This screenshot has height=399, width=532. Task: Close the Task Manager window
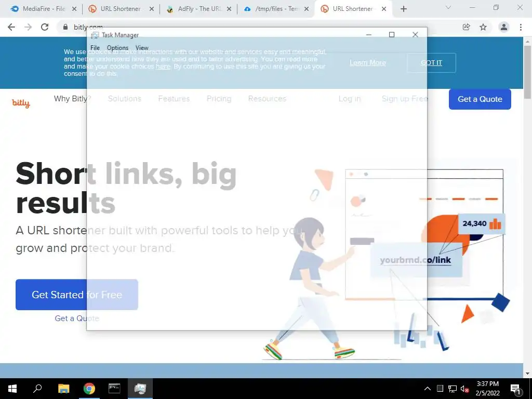(415, 35)
